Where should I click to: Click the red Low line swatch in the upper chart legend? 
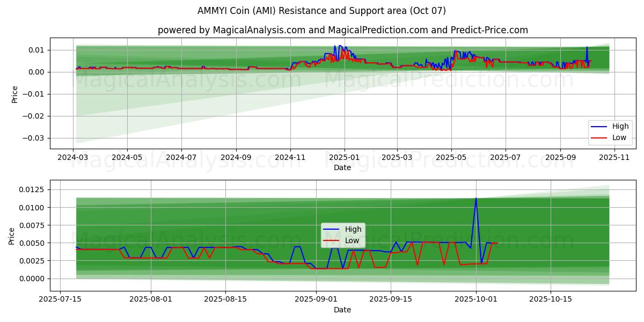click(x=599, y=137)
